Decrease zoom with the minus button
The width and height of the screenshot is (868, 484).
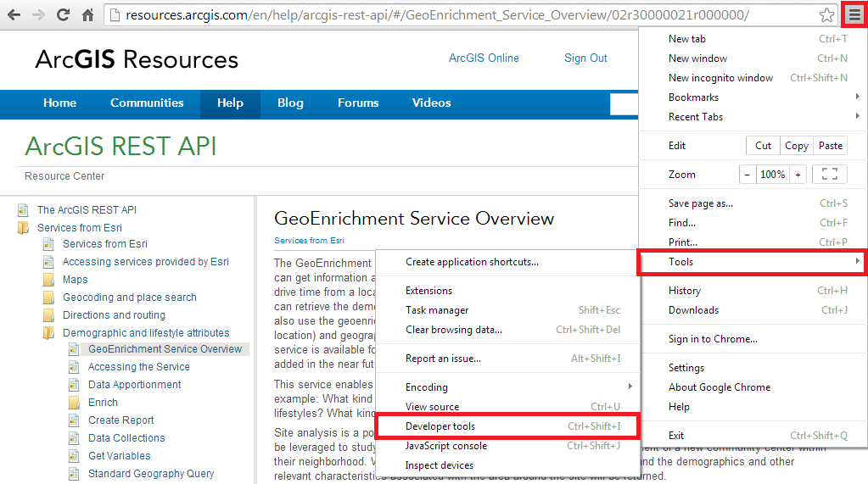[x=747, y=175]
